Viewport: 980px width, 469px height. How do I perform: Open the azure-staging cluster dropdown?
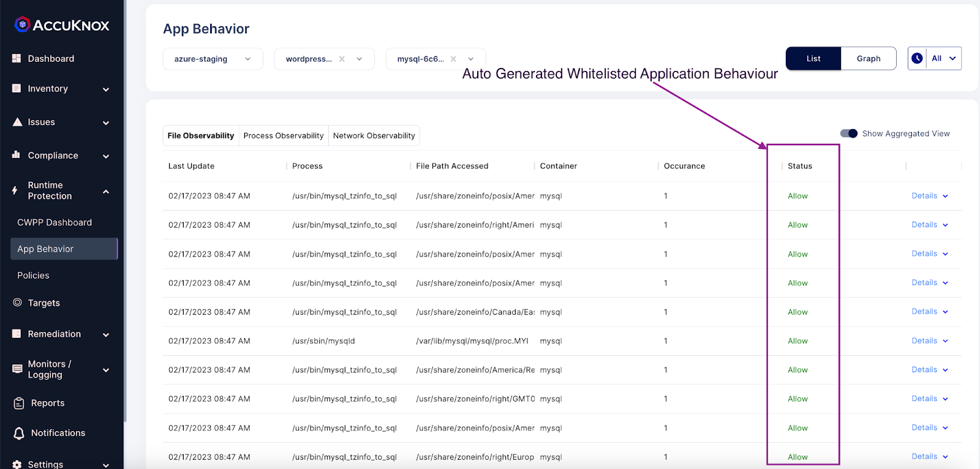pos(213,59)
